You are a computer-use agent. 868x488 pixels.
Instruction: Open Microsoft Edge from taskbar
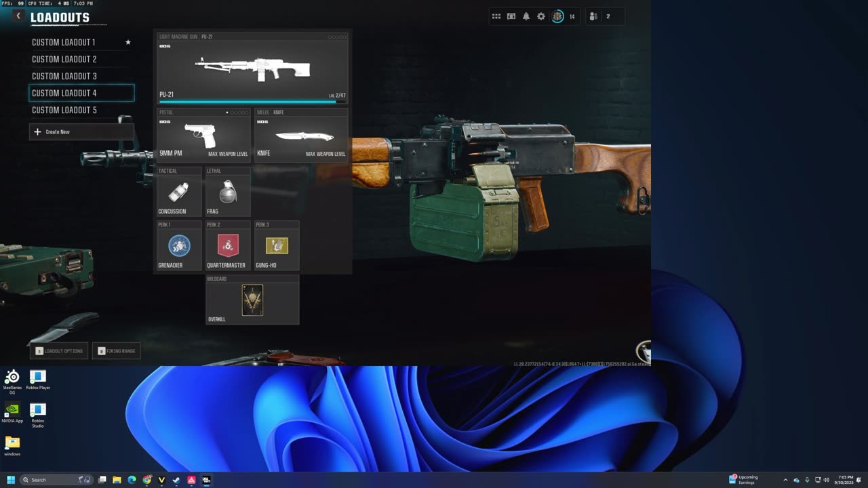point(132,480)
